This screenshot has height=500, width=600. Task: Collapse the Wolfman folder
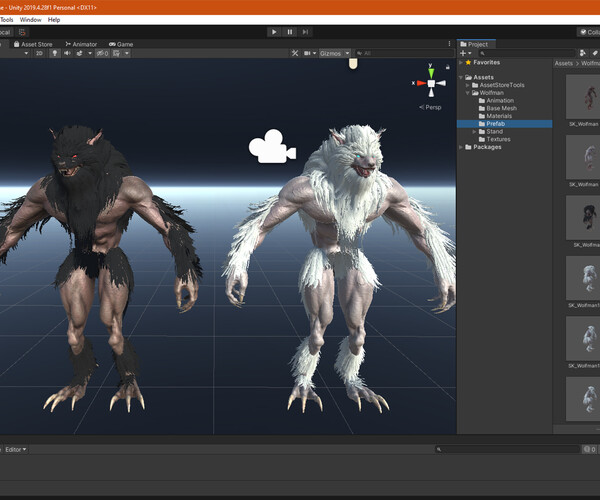pos(468,93)
